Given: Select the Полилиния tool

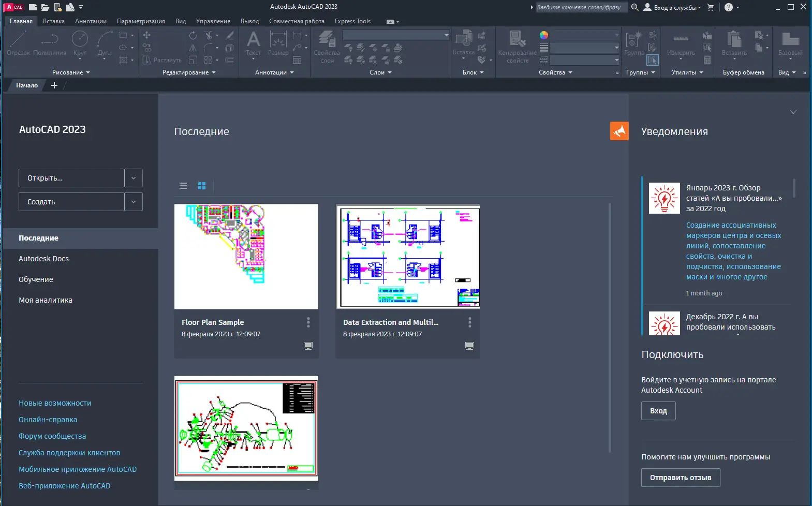Looking at the screenshot, I should (x=50, y=42).
